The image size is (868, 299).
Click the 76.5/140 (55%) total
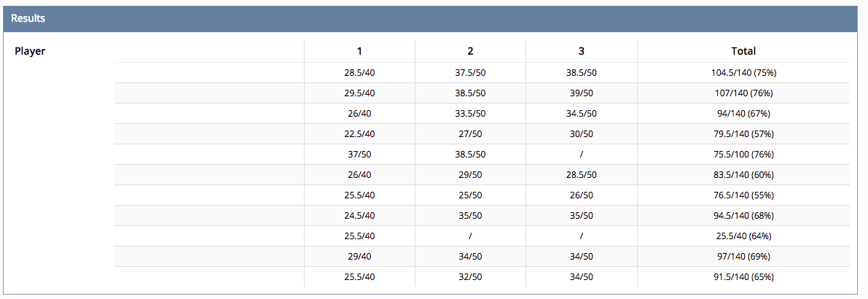click(743, 195)
